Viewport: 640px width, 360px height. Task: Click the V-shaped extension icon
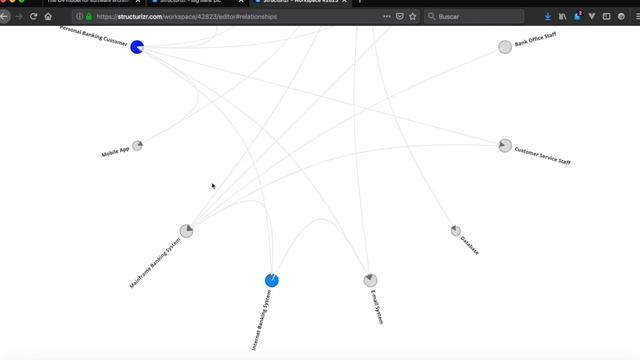click(592, 17)
